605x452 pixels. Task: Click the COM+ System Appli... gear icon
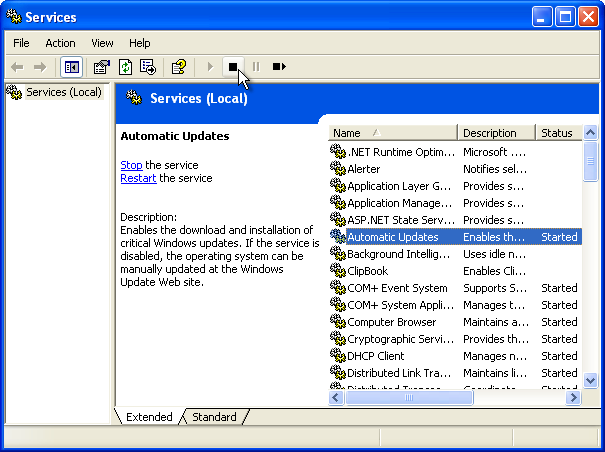click(x=338, y=304)
